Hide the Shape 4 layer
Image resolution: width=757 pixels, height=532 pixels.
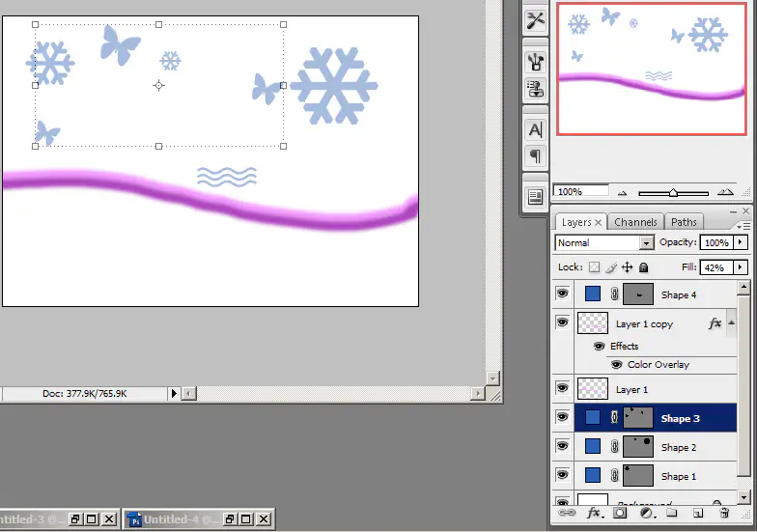(x=563, y=294)
